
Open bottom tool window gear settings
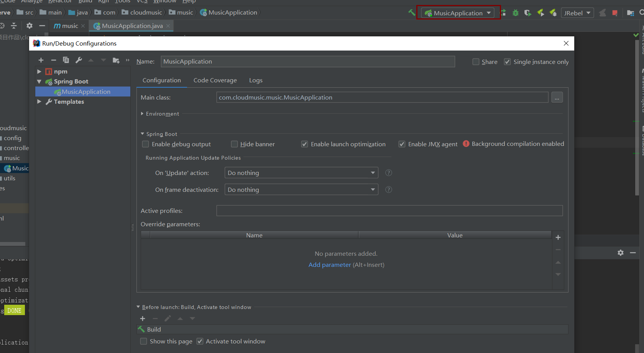(x=621, y=253)
